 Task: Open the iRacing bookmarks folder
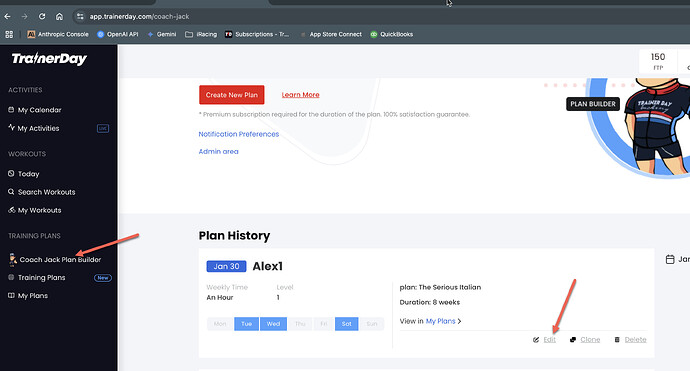(x=201, y=34)
